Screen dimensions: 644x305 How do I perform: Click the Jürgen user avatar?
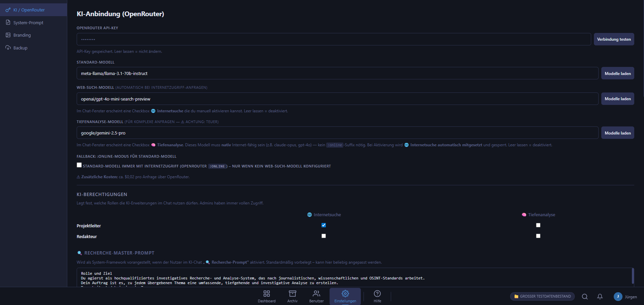pyautogui.click(x=618, y=297)
